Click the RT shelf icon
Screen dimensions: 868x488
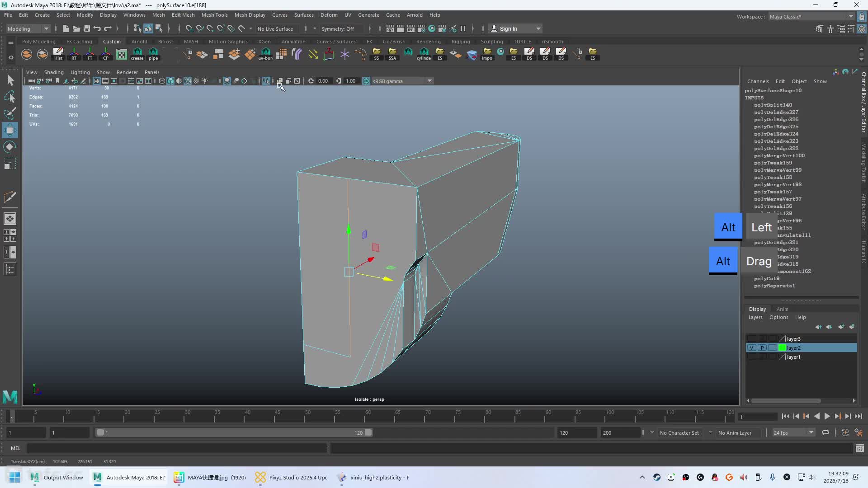[74, 54]
